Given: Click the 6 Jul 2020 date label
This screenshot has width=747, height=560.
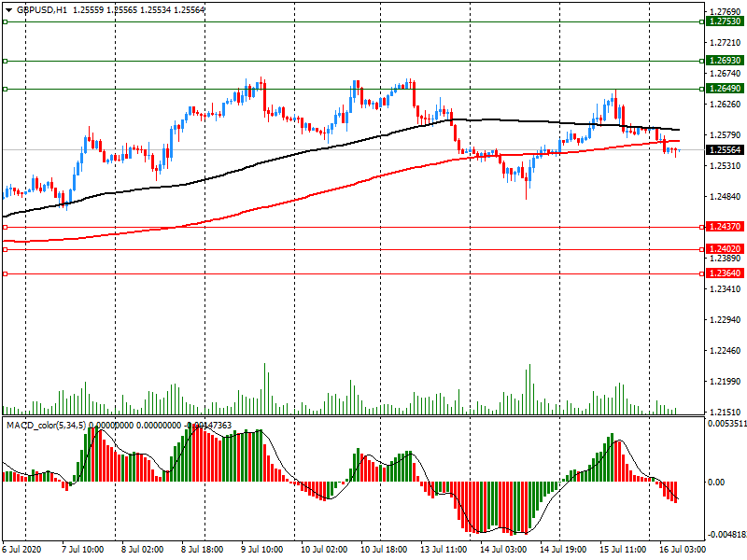Looking at the screenshot, I should point(23,551).
